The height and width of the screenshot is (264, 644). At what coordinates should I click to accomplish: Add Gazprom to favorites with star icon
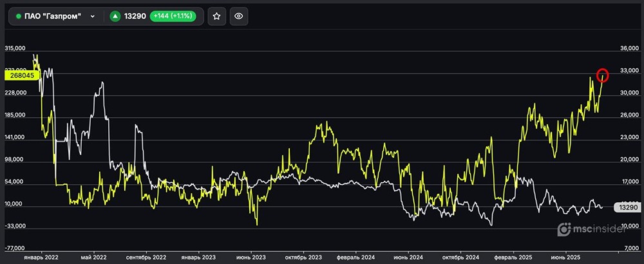tap(216, 16)
